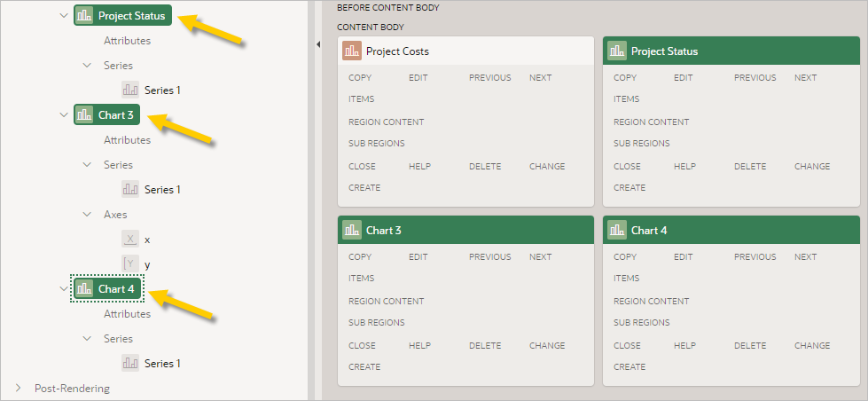
Task: Collapse Series under Chart 3
Action: (x=87, y=164)
